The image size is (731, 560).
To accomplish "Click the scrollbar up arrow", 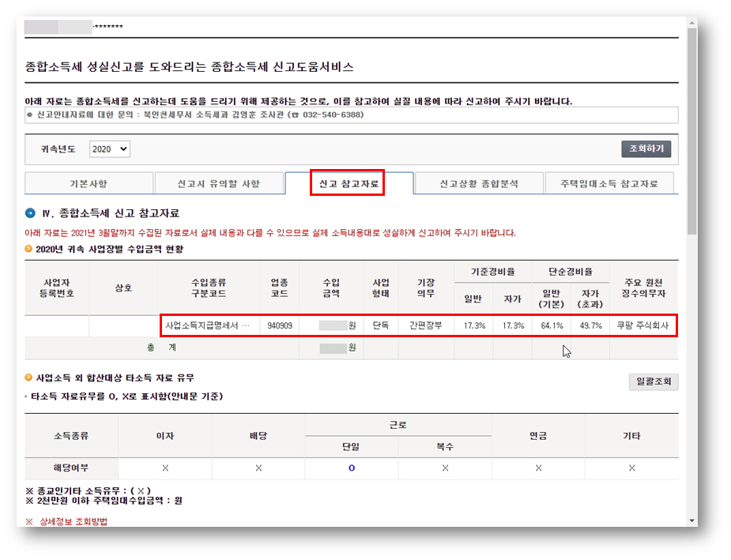I will point(691,22).
